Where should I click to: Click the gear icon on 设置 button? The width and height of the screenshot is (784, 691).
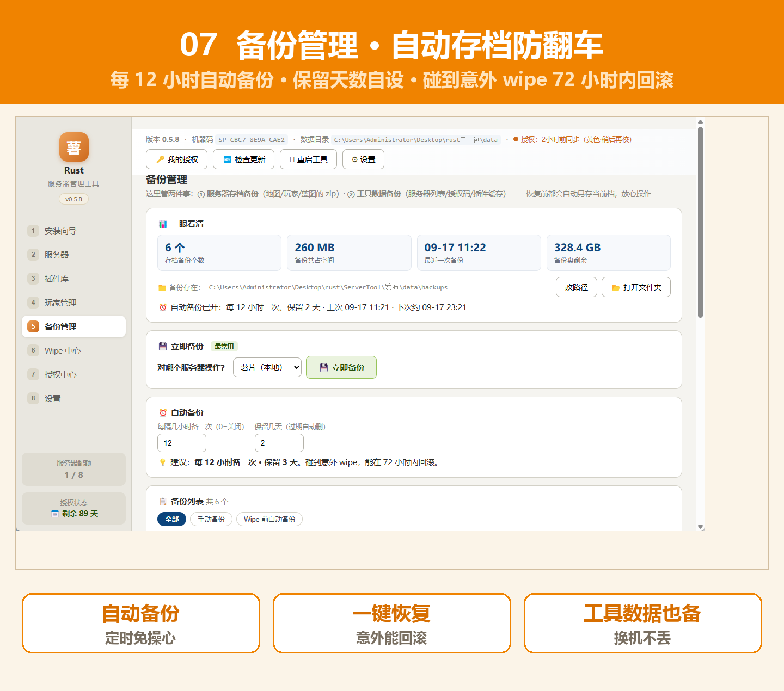click(x=355, y=159)
